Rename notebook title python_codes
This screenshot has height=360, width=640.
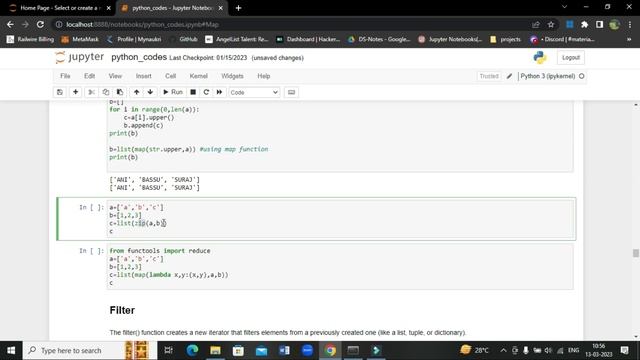pyautogui.click(x=139, y=57)
